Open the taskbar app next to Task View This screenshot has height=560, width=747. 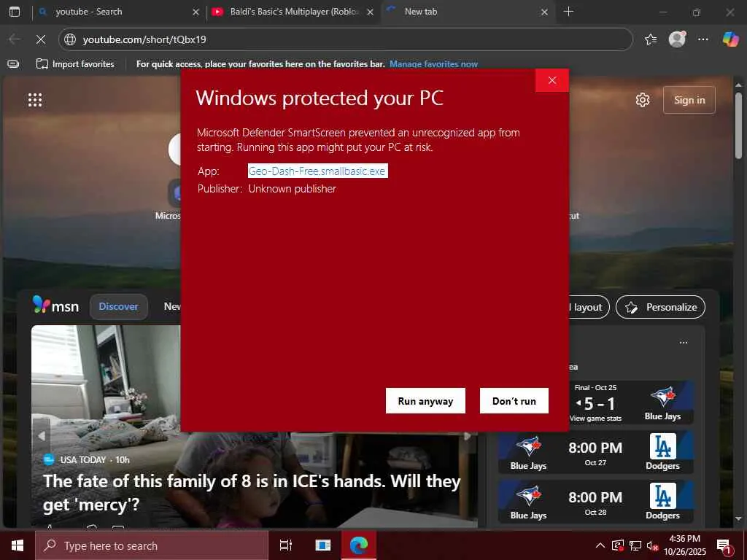coord(323,545)
